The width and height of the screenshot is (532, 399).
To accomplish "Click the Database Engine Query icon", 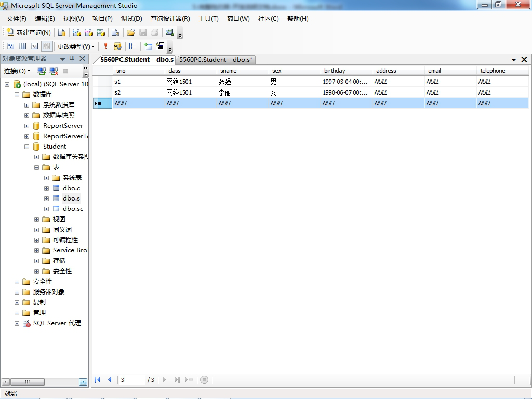I will tap(62, 32).
